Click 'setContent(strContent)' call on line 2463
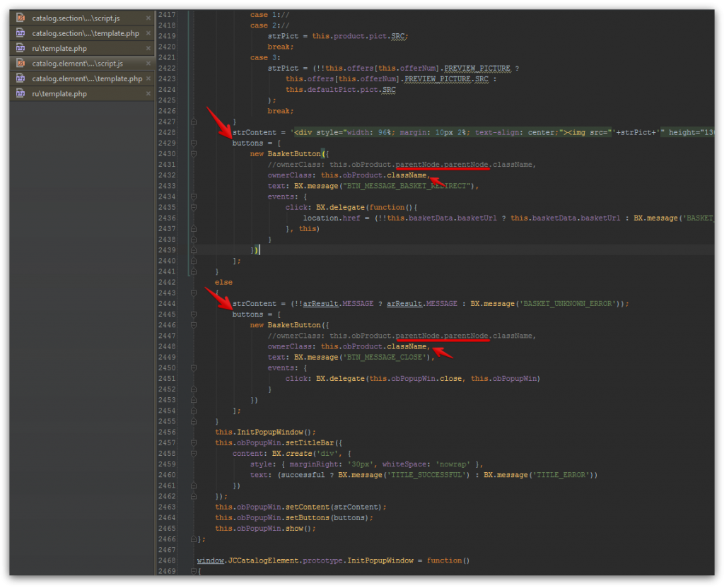The image size is (724, 588). [x=334, y=507]
